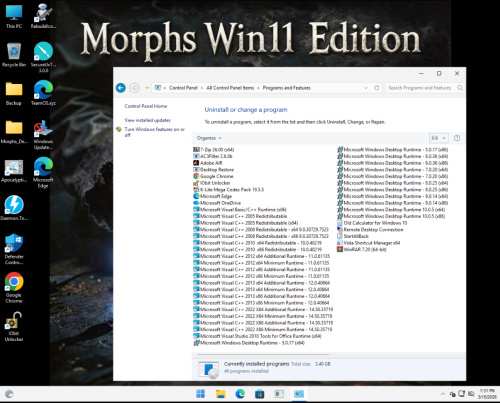Open Microsoft Store from taskbar
This screenshot has width=500, height=403.
(x=259, y=394)
